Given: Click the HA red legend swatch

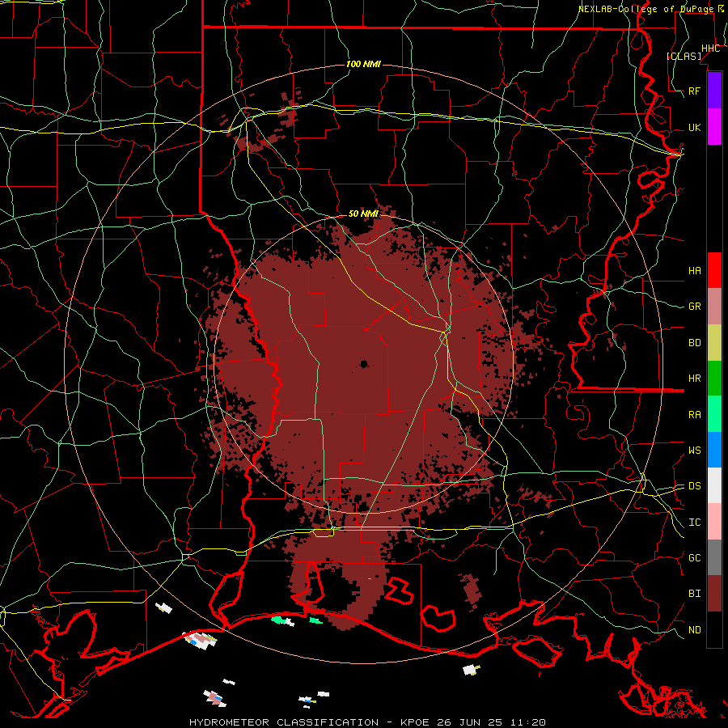Looking at the screenshot, I should coord(714,270).
